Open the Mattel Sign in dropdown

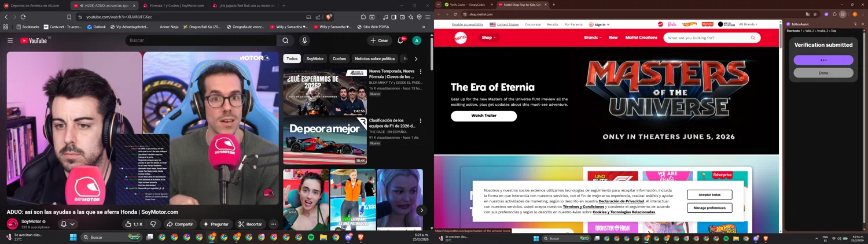[x=599, y=25]
